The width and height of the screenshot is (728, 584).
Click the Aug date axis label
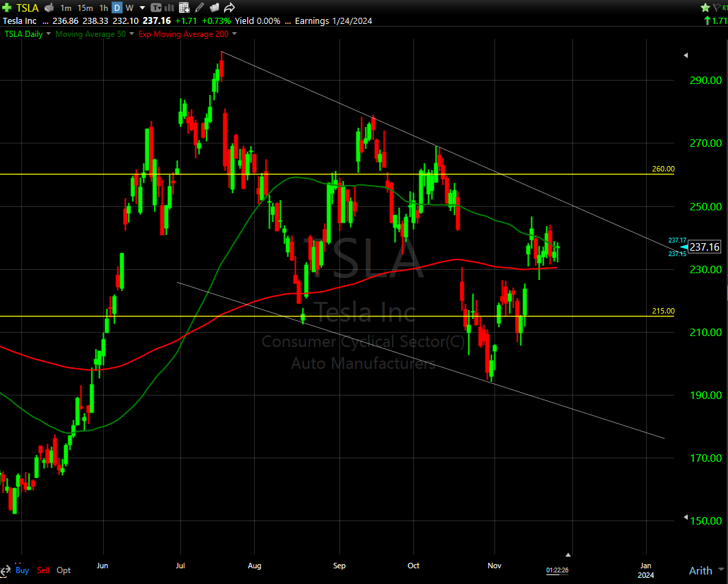255,566
